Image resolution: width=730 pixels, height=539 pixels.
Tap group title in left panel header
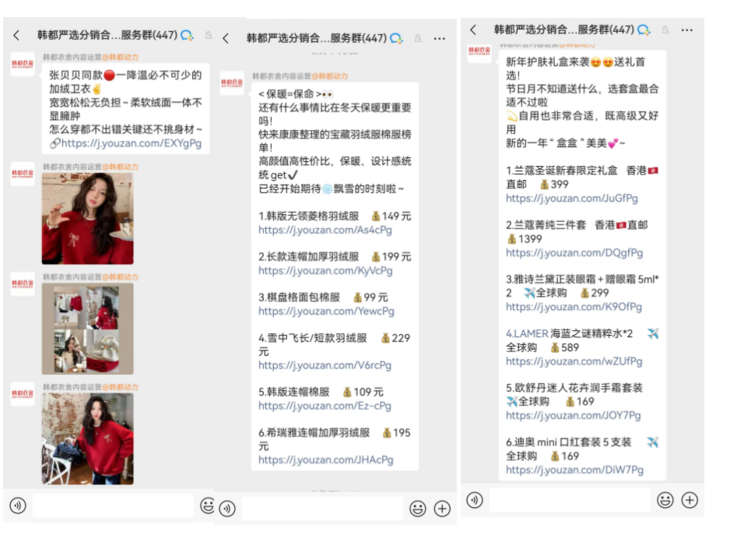click(x=108, y=35)
